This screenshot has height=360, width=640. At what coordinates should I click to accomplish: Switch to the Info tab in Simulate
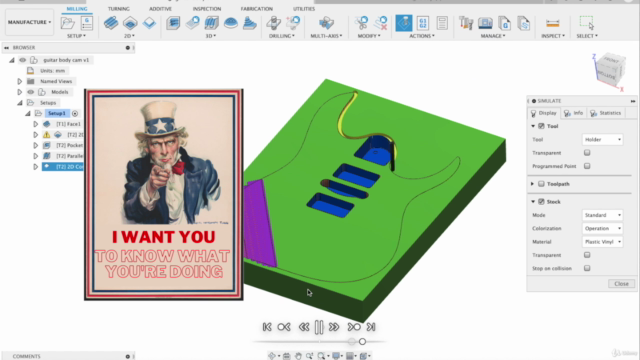coord(573,113)
